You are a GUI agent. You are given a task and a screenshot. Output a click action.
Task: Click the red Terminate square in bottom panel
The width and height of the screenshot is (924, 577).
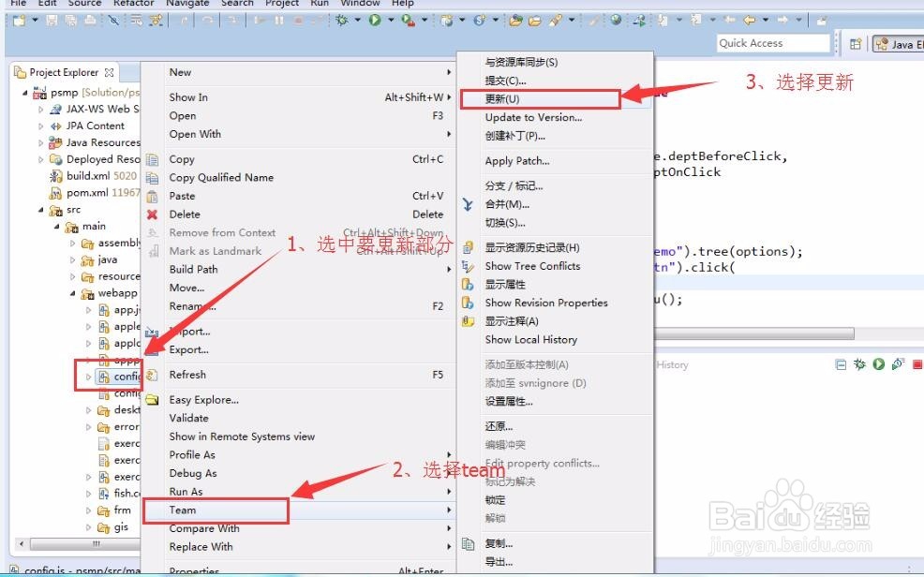coord(917,364)
